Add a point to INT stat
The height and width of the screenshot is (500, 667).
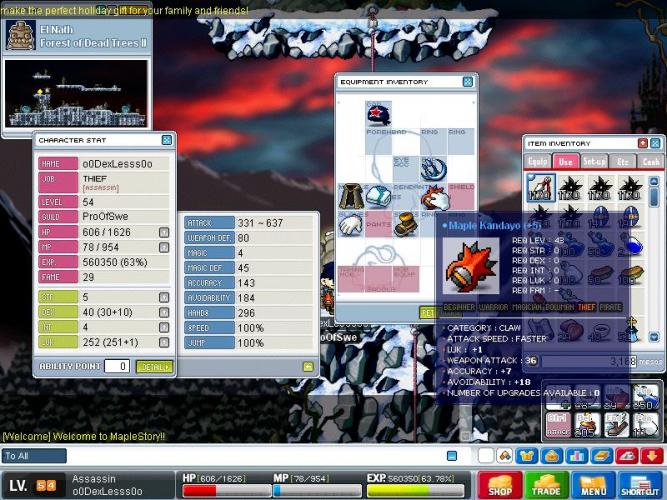coord(164,327)
